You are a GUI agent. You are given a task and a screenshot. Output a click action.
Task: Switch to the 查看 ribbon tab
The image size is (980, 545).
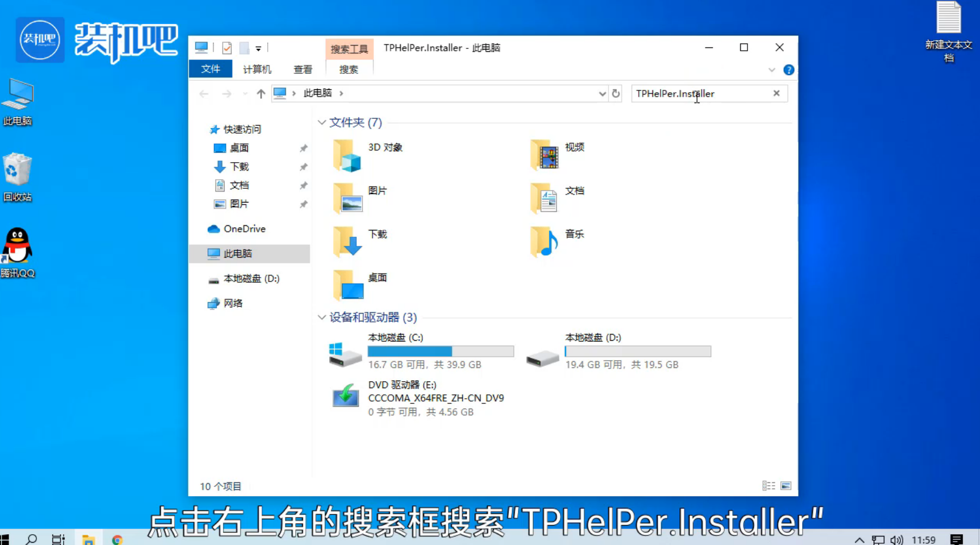302,69
